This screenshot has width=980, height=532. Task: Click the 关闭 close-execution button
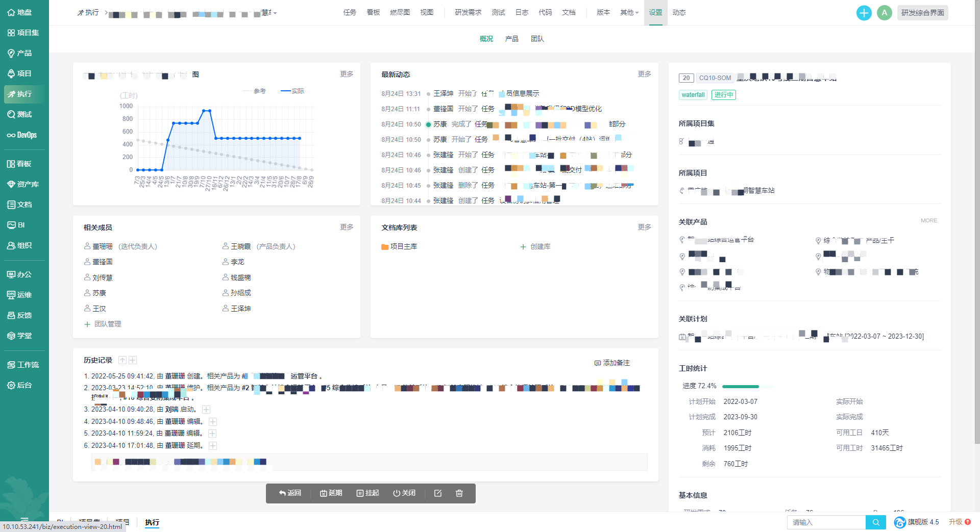404,493
